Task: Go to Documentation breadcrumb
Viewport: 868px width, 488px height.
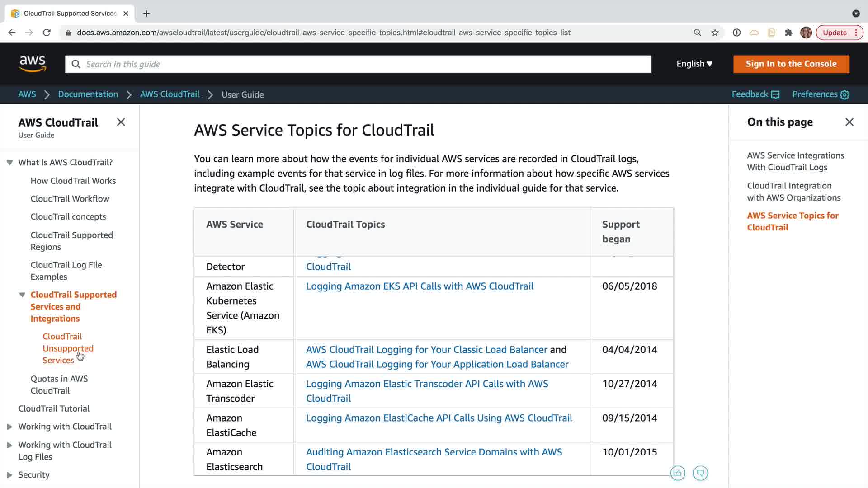Action: [88, 94]
